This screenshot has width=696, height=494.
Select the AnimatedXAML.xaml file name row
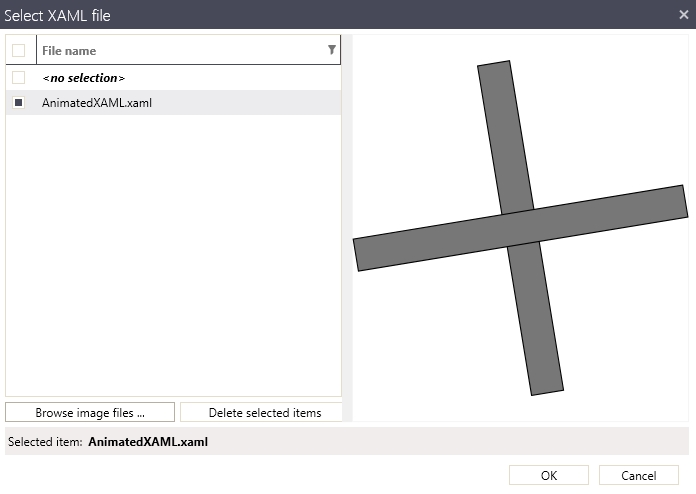point(97,102)
